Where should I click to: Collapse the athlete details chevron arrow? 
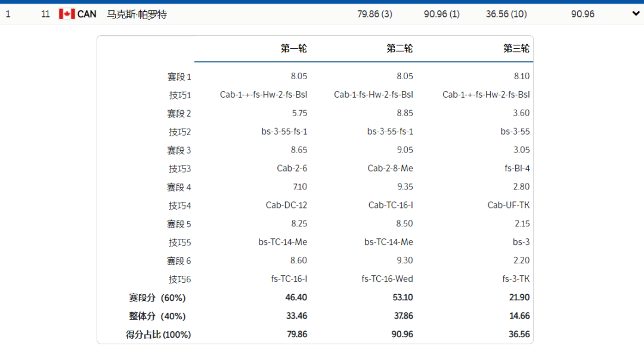[635, 14]
